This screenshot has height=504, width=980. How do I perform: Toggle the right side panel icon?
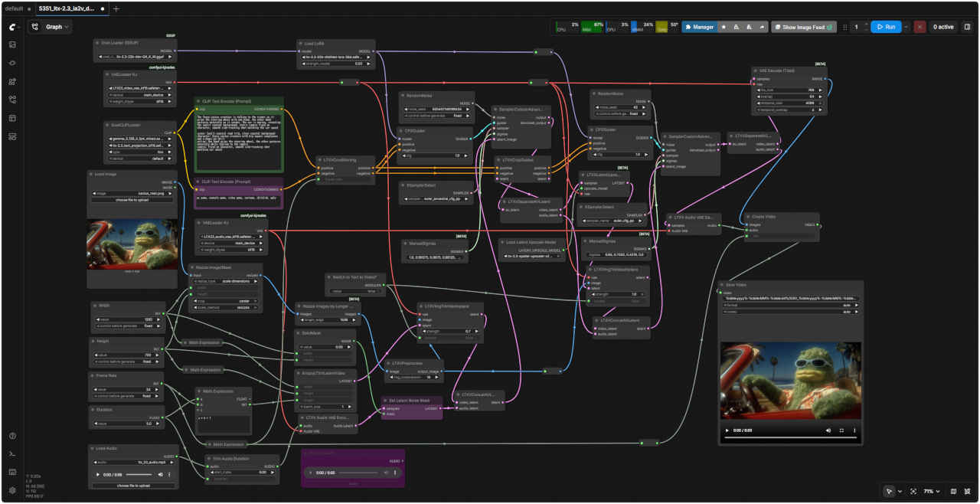pos(967,27)
